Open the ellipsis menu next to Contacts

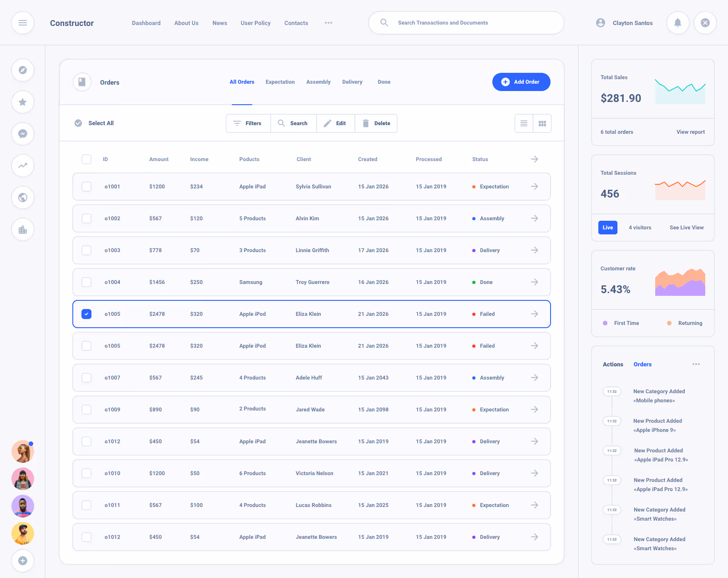(329, 23)
